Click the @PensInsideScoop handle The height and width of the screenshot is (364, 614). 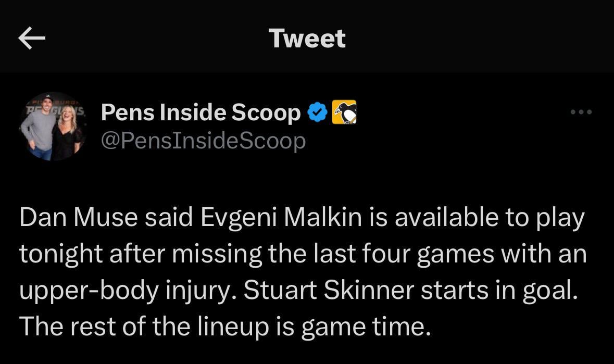(203, 140)
